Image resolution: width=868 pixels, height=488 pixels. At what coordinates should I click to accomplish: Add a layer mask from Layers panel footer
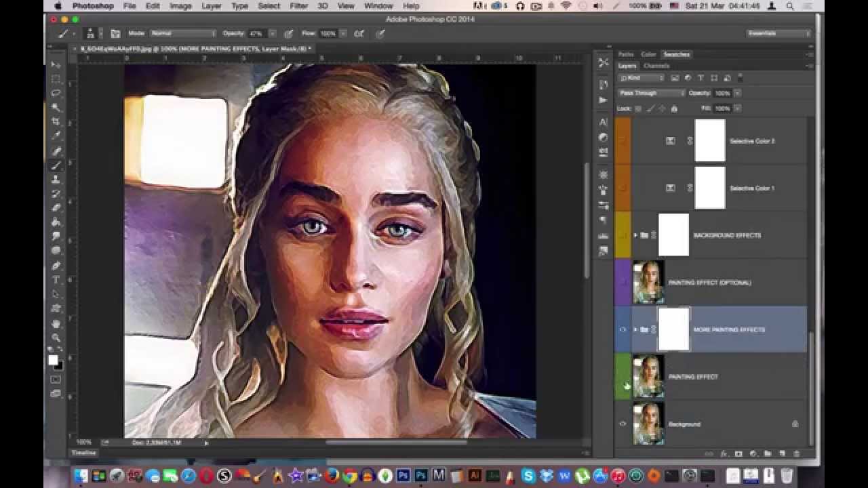[x=738, y=453]
